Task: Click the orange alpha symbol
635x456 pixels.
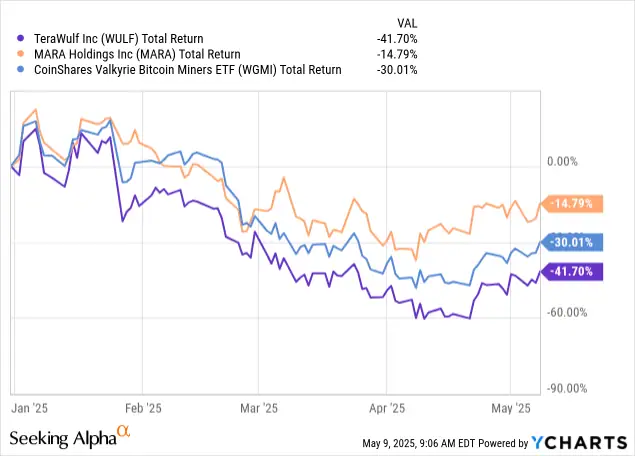Action: click(124, 432)
